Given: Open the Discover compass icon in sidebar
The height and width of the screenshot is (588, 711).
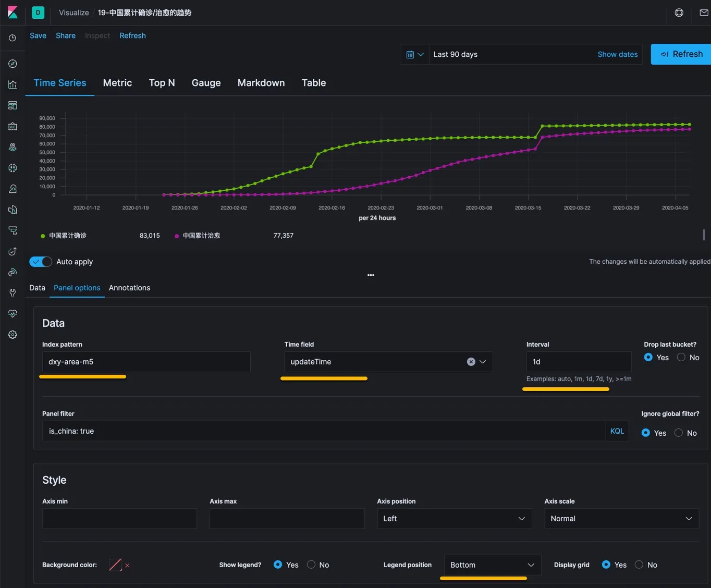Looking at the screenshot, I should click(13, 64).
